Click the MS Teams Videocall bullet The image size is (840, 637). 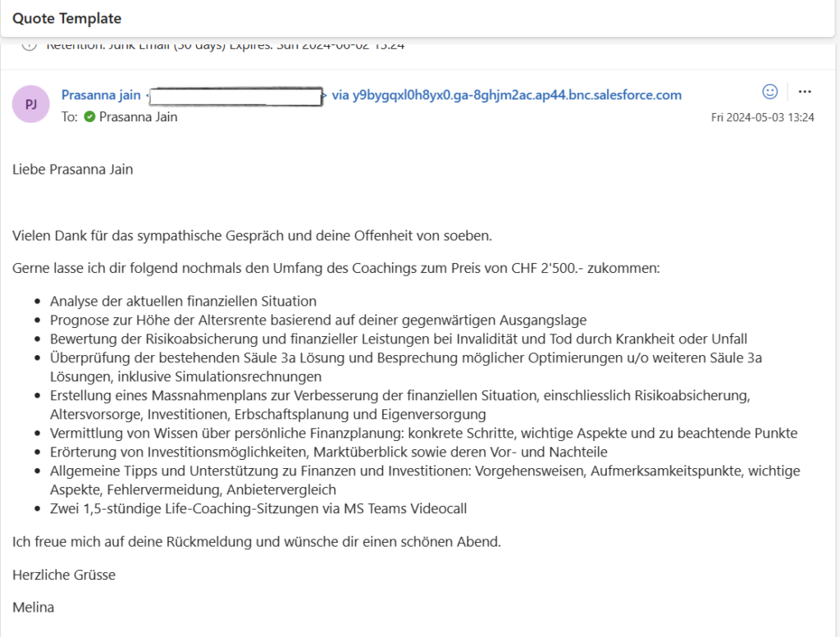coord(258,508)
